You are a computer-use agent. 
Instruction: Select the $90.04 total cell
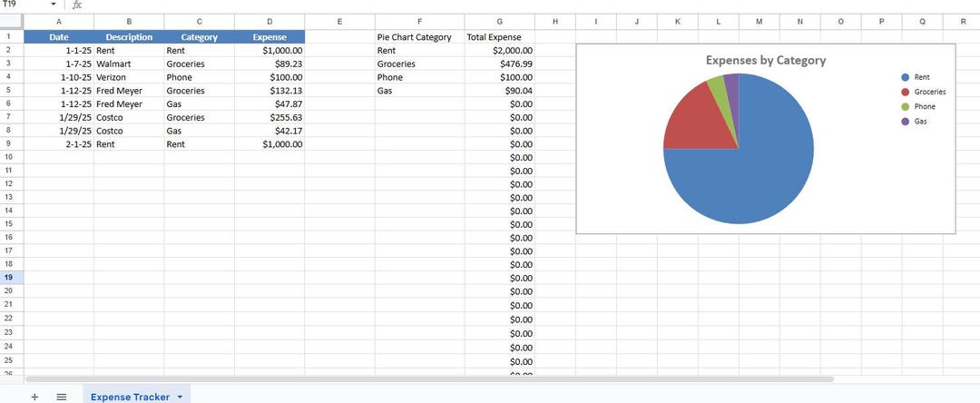click(x=499, y=91)
